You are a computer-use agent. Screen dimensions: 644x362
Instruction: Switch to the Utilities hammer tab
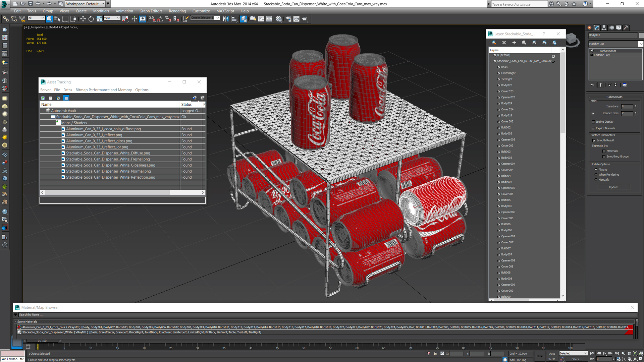(x=626, y=28)
